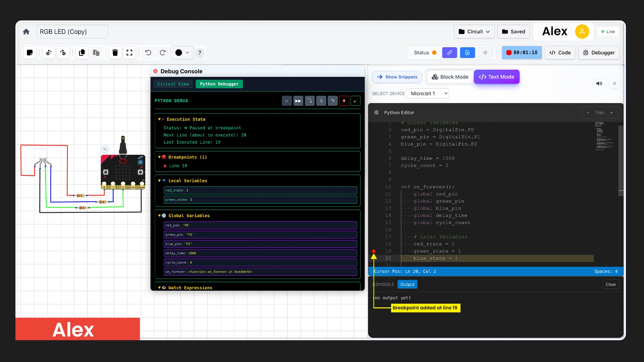Expand the Watch Expressions section

coord(160,288)
